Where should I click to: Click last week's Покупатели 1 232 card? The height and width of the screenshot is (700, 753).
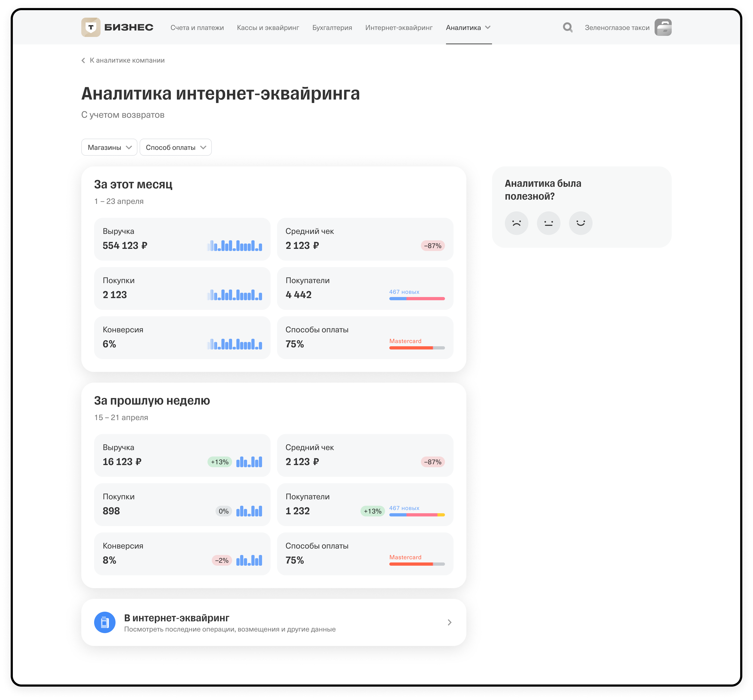(x=364, y=504)
